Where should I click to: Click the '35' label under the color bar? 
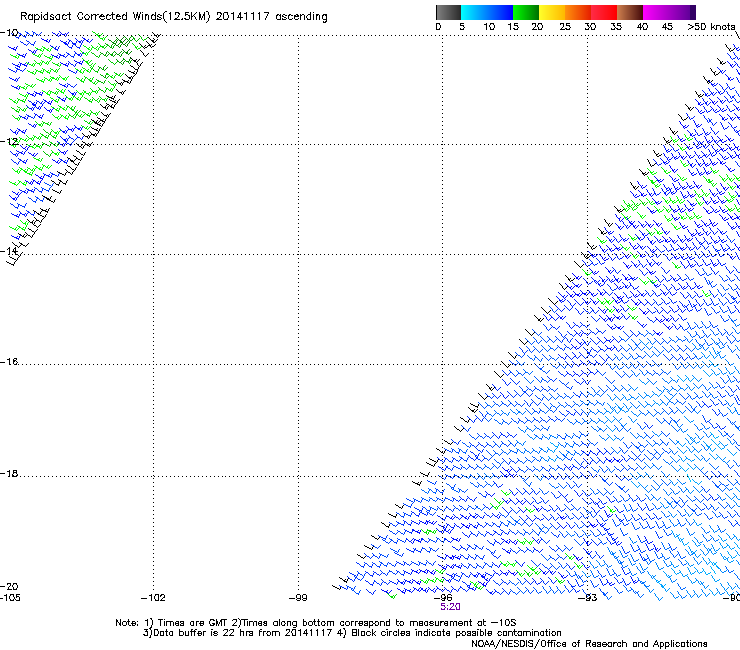616,27
